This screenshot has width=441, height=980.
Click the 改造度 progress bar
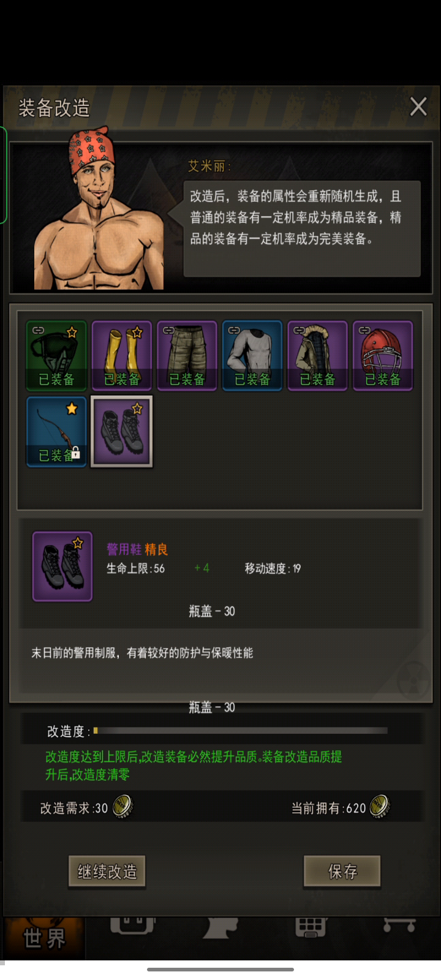click(x=240, y=731)
